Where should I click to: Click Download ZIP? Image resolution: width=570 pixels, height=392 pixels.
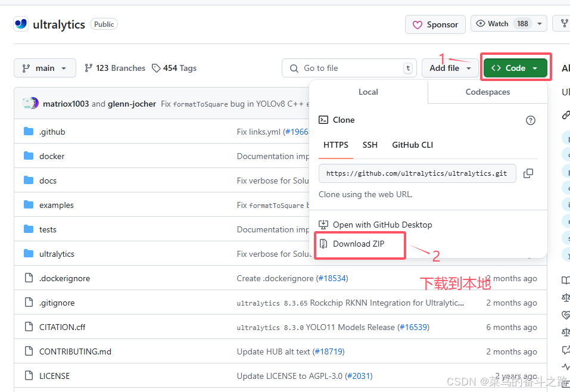pos(359,244)
